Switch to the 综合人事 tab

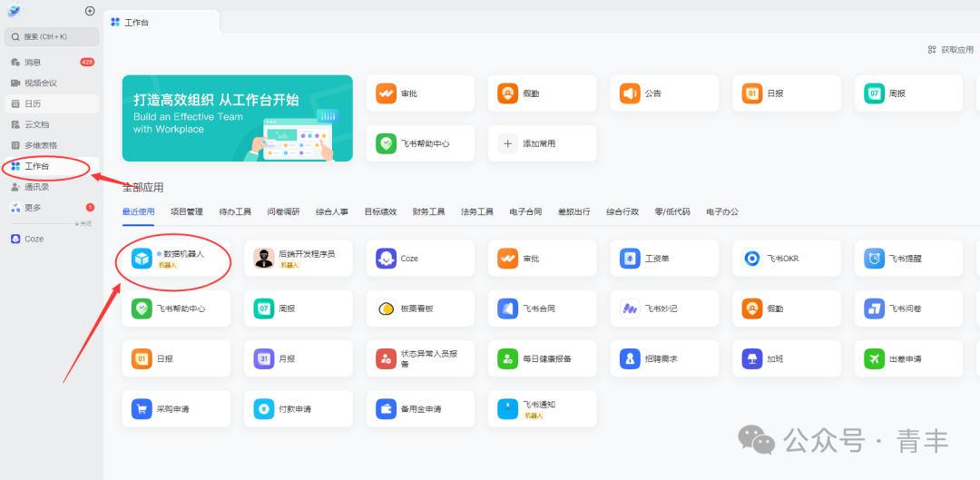[332, 212]
